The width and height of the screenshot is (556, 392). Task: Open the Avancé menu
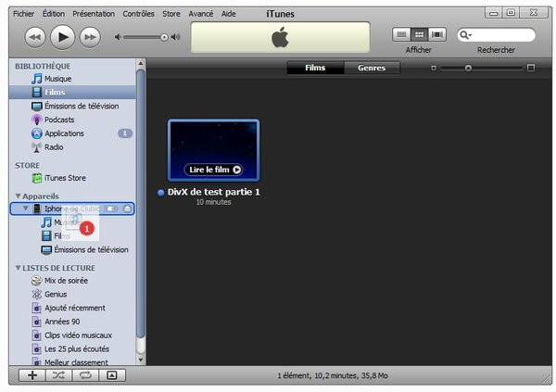[x=201, y=14]
